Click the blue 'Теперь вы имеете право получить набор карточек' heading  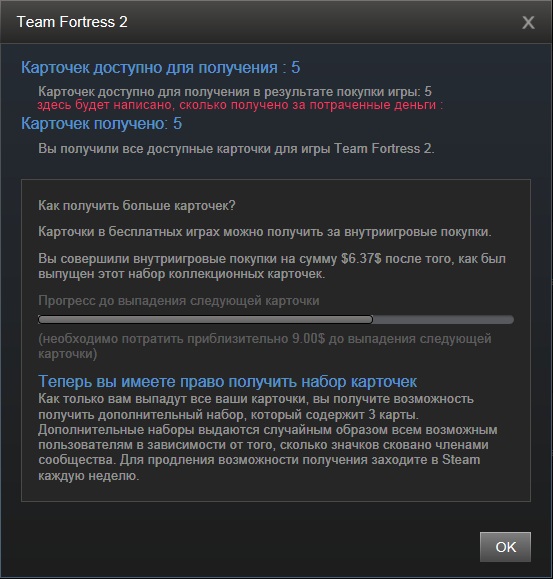pos(227,381)
